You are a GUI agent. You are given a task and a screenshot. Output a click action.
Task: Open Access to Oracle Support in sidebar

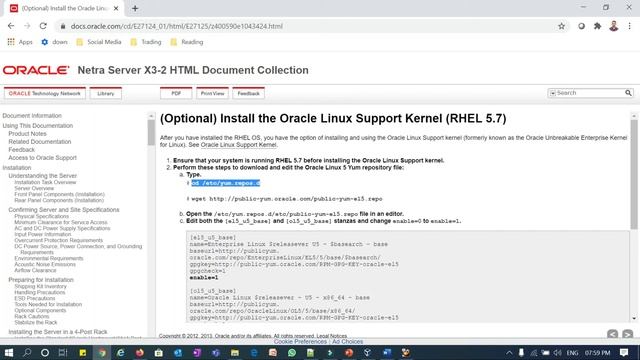42,158
